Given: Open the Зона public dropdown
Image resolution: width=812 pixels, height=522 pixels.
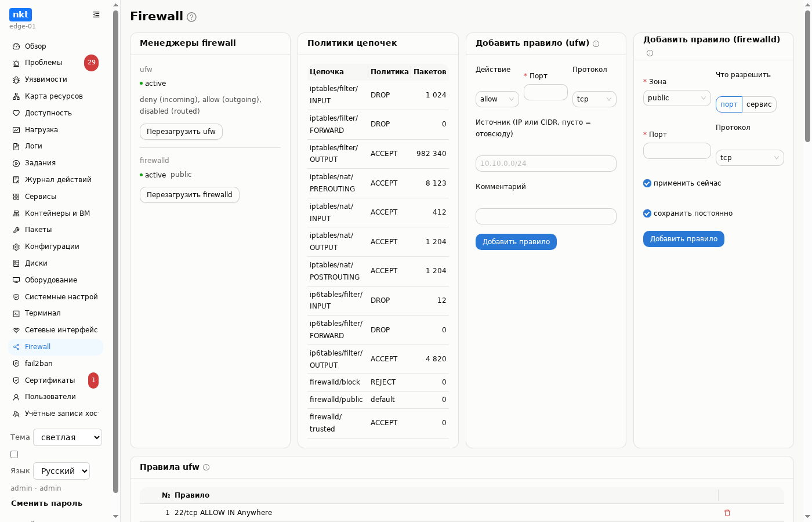Looking at the screenshot, I should 677,98.
